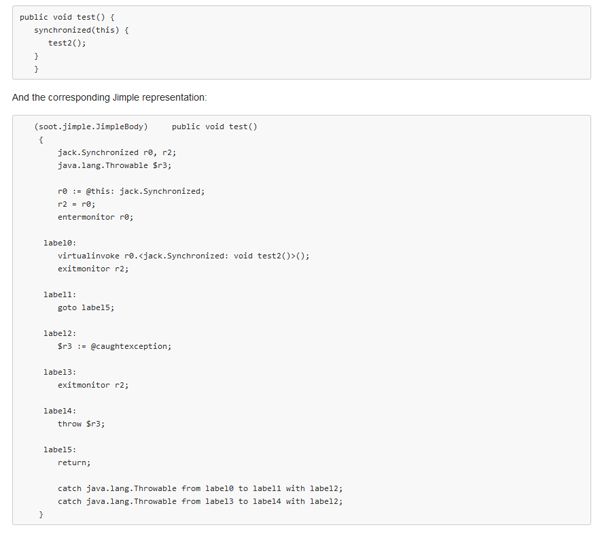This screenshot has width=600, height=540.
Task: Click the 'jack.Synchronized r0, r2;' declaration line
Action: pos(118,152)
